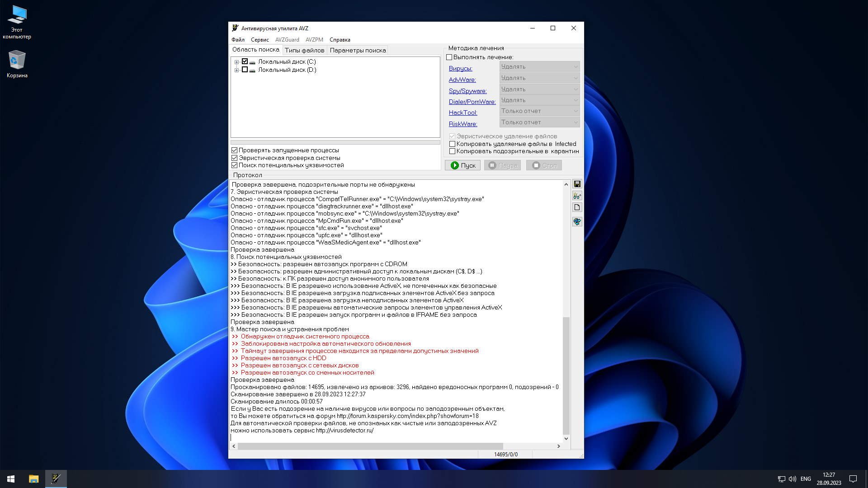Expand the Локальный диск (C:) tree node
The height and width of the screenshot is (488, 868).
click(x=236, y=62)
